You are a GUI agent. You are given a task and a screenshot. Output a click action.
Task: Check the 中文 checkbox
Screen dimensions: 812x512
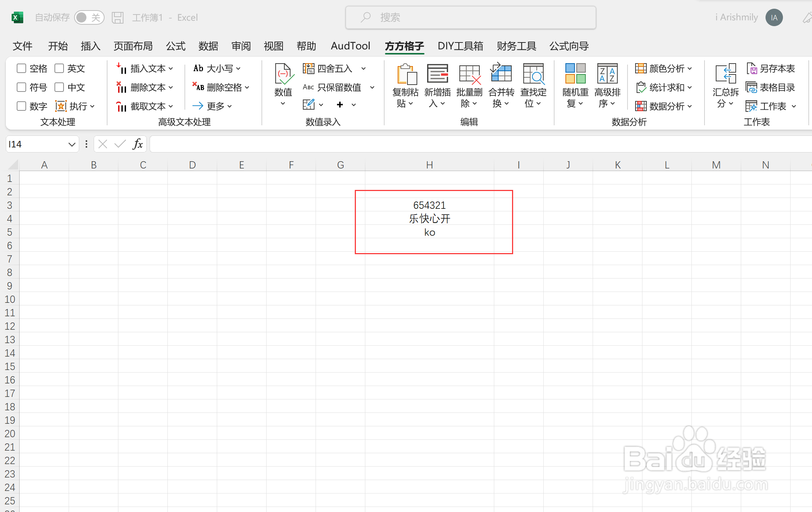[59, 87]
